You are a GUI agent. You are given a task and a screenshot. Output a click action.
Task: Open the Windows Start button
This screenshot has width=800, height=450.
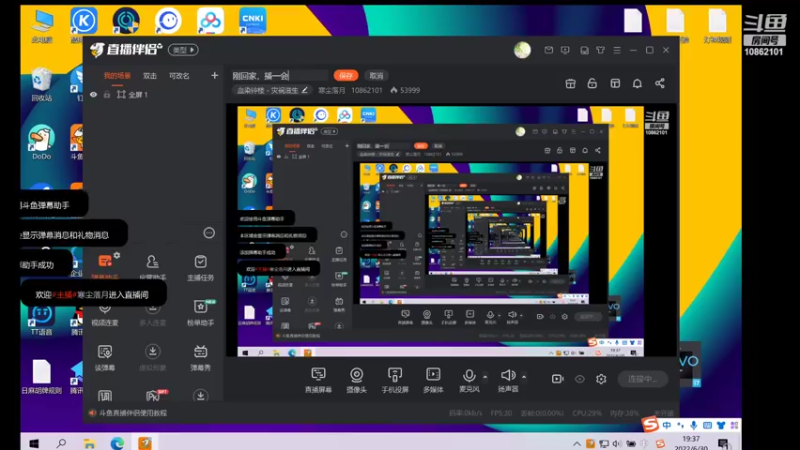pyautogui.click(x=34, y=443)
